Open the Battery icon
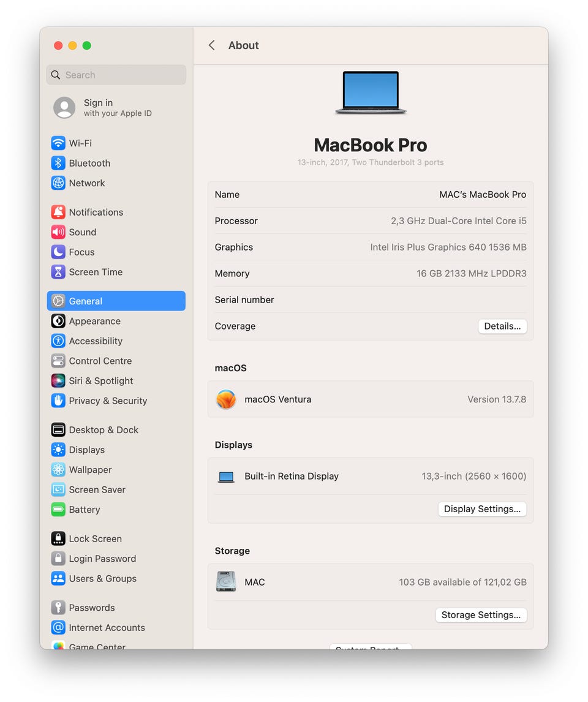Viewport: 588px width, 702px height. [x=58, y=510]
